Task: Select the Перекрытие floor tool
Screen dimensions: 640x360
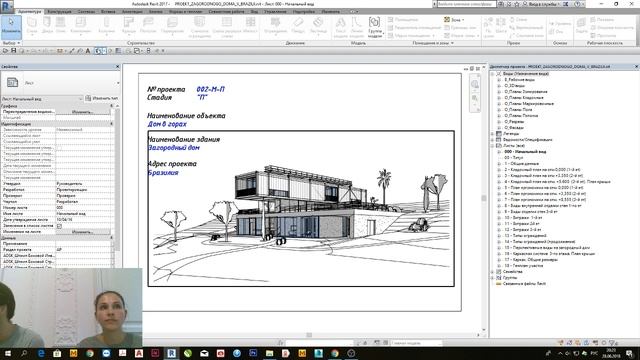Action: [172, 26]
